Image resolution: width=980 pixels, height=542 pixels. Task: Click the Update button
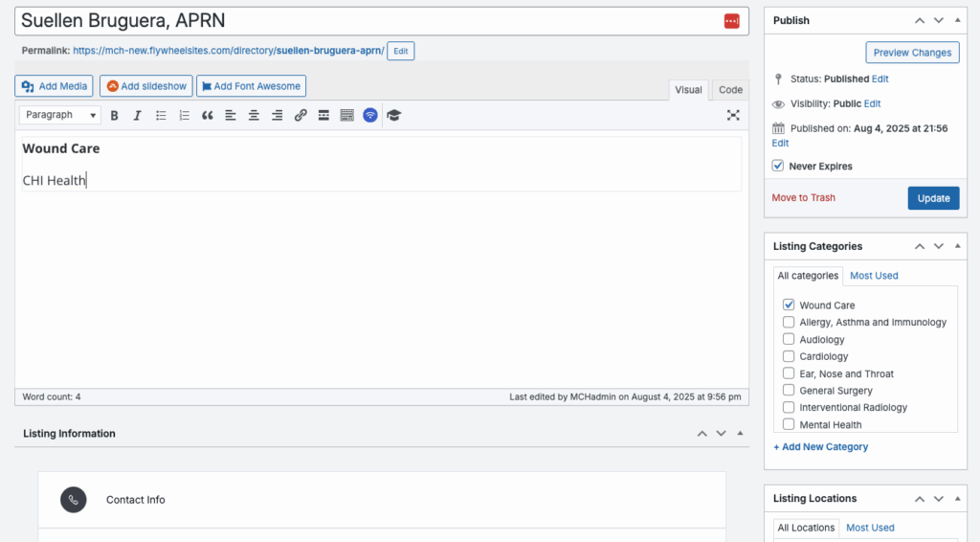[933, 198]
